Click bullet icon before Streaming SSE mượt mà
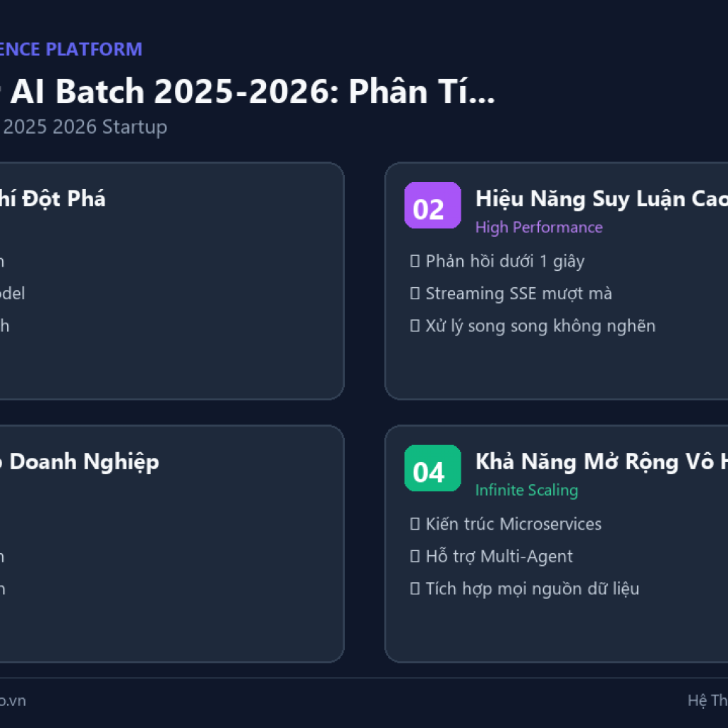This screenshot has height=728, width=728. pos(414,294)
